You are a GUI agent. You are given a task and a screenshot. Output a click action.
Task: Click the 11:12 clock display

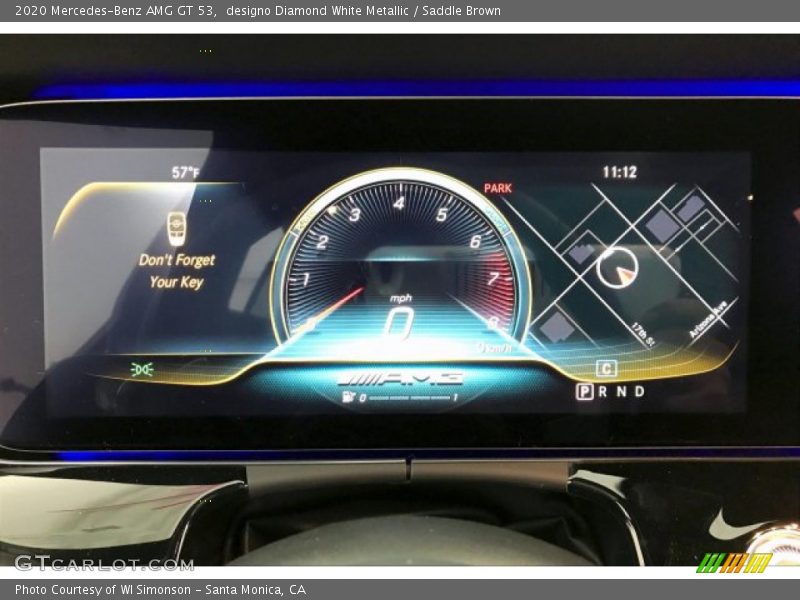619,172
